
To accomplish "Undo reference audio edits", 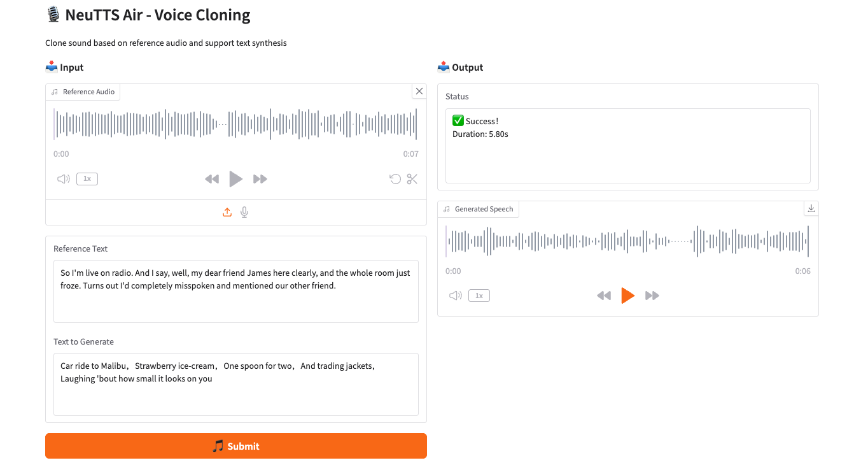I will coord(395,179).
